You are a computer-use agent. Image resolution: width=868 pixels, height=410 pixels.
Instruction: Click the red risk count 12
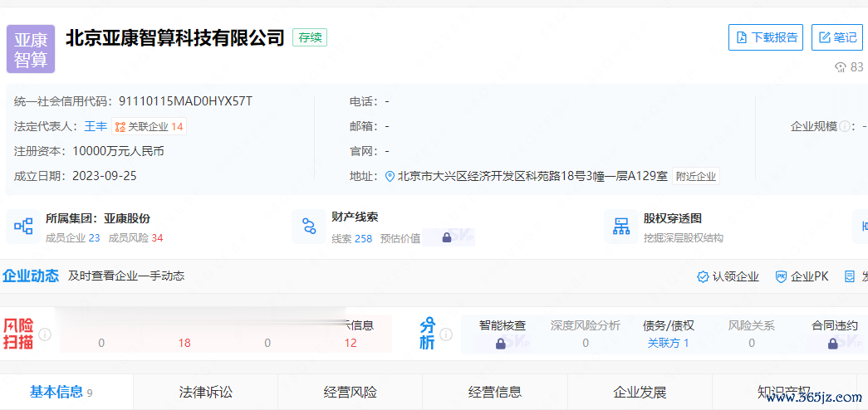pos(351,343)
